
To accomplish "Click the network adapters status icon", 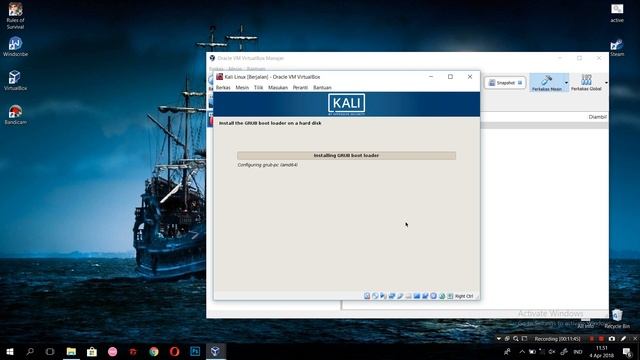I will click(392, 296).
